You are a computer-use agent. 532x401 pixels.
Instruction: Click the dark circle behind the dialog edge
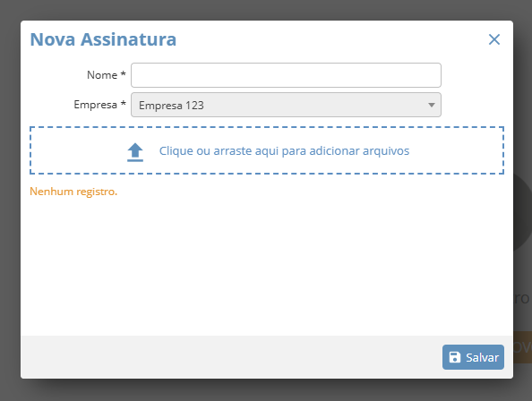click(x=522, y=213)
